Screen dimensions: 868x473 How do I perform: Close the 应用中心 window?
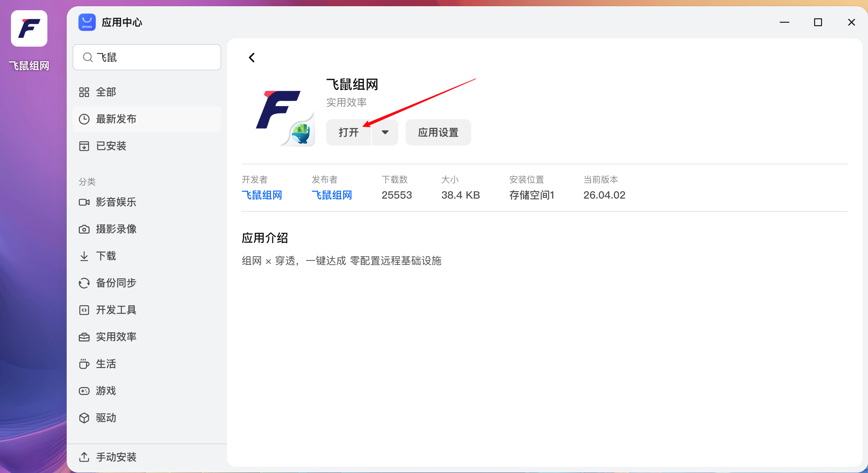[852, 22]
